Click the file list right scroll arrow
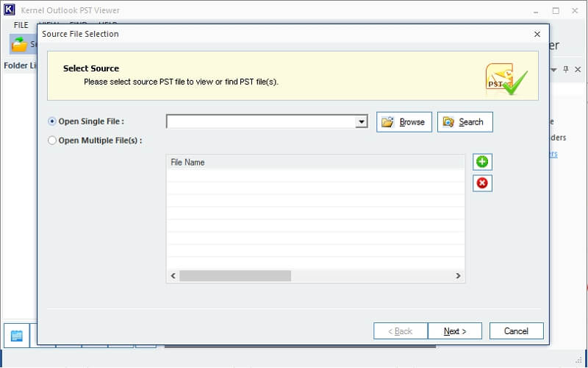The width and height of the screenshot is (588, 368). pos(458,275)
